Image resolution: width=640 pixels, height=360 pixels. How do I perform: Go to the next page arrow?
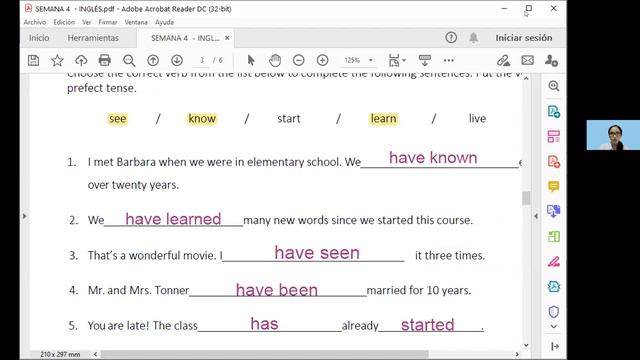(x=177, y=60)
